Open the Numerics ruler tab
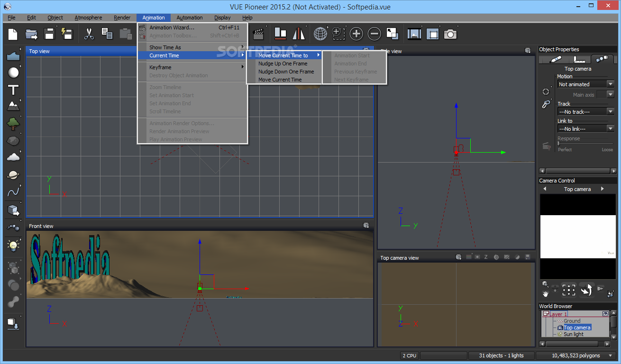This screenshot has width=621, height=364. tap(578, 59)
